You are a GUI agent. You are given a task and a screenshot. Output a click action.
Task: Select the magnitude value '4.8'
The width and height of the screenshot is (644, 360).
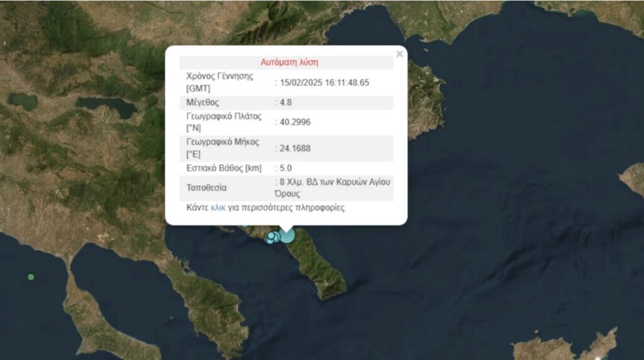pos(286,103)
